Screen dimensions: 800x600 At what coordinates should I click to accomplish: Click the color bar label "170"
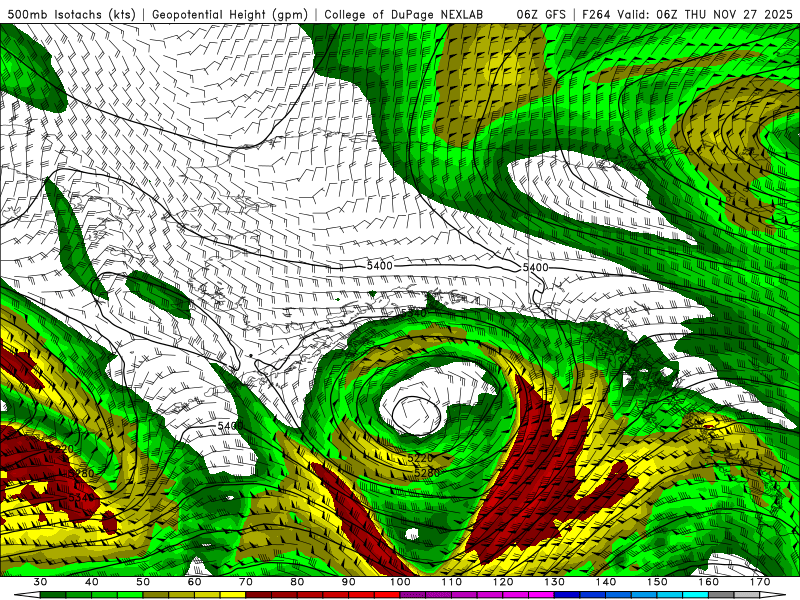click(x=760, y=582)
